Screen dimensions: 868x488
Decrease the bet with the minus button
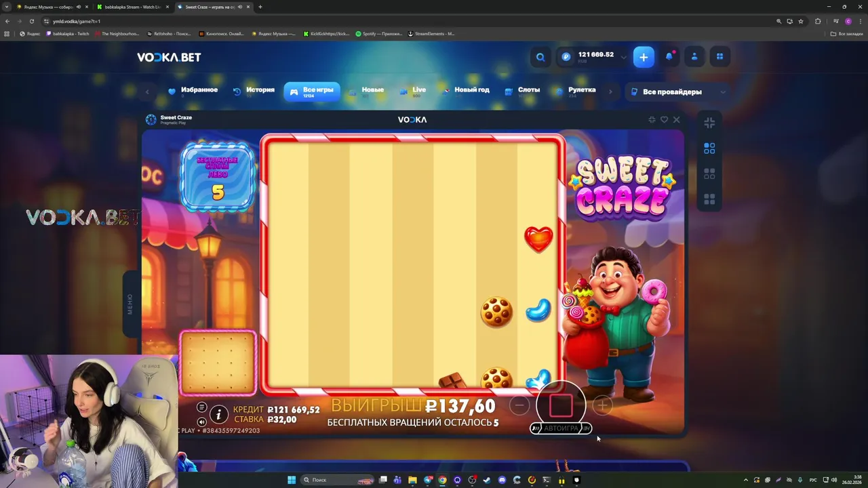point(519,405)
